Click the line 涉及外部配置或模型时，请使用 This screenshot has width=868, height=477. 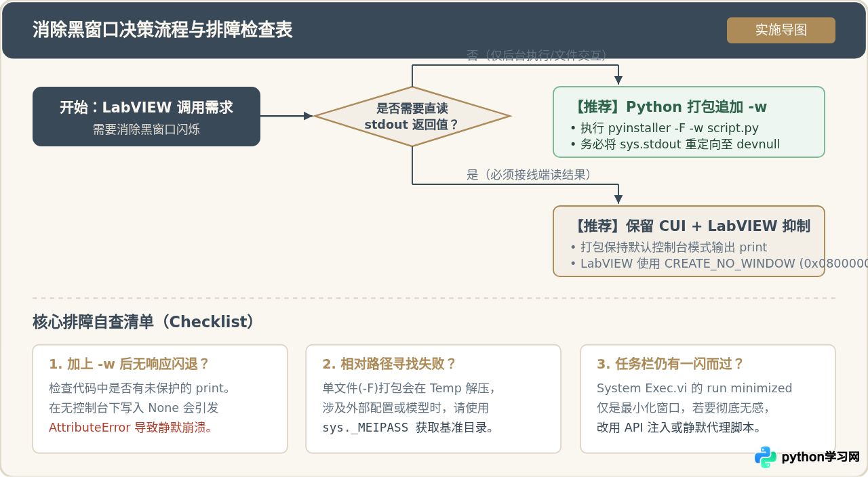tap(406, 408)
